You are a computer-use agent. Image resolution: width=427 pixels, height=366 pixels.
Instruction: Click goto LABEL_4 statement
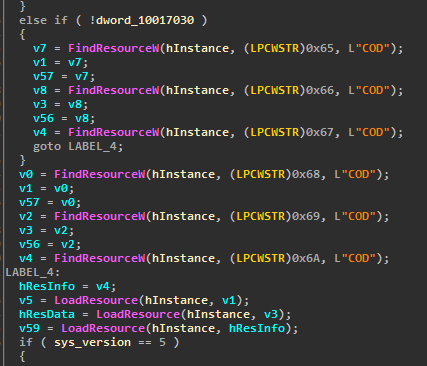(78, 146)
